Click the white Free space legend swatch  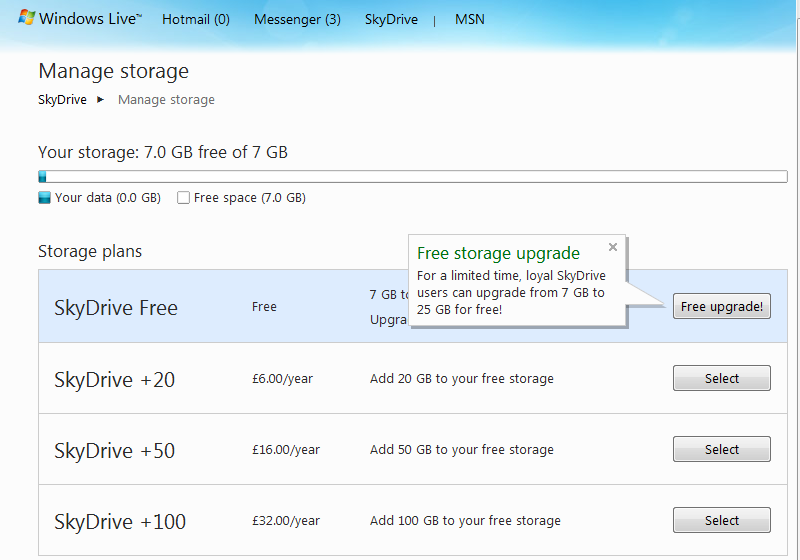click(183, 198)
